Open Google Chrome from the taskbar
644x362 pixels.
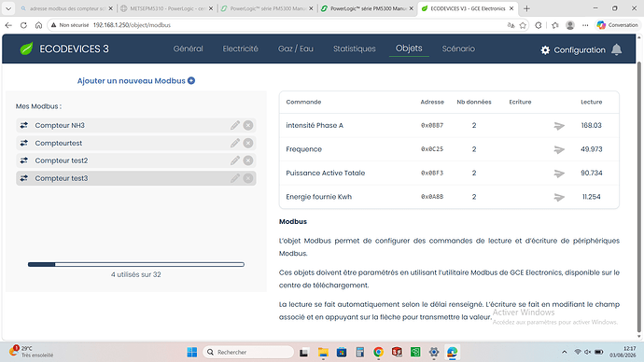tap(378, 352)
